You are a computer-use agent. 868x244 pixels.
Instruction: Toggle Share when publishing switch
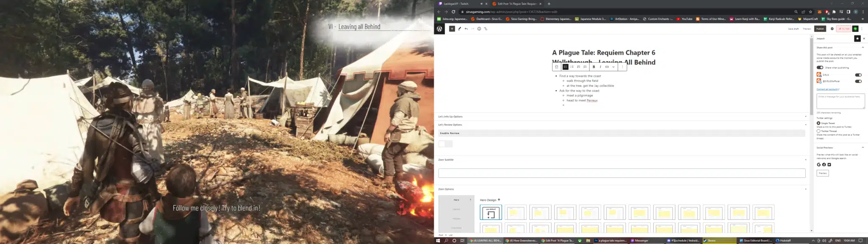click(x=820, y=67)
